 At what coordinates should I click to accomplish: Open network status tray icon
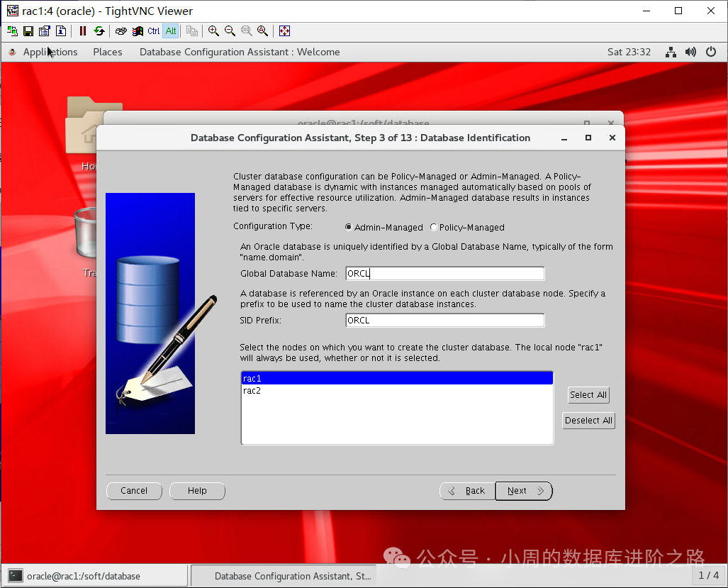(x=671, y=52)
